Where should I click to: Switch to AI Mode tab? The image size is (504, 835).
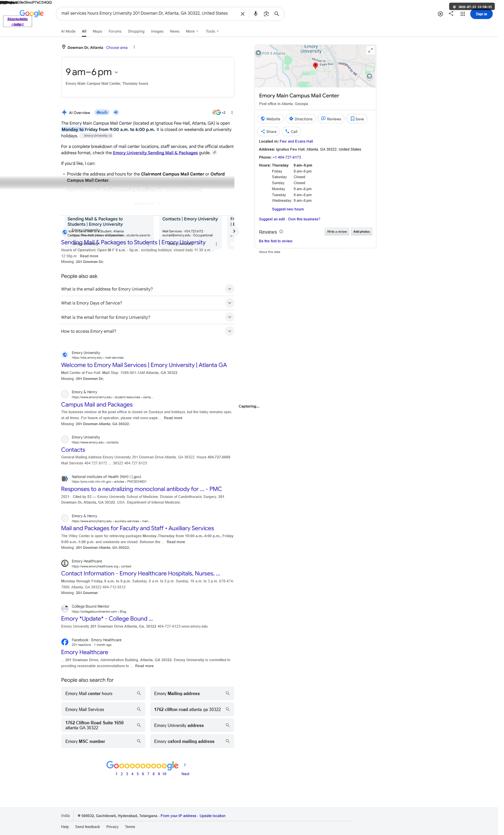click(68, 32)
